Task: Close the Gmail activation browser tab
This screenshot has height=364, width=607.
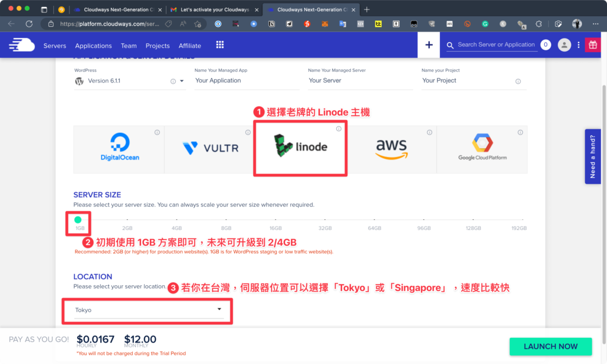Action: click(256, 10)
